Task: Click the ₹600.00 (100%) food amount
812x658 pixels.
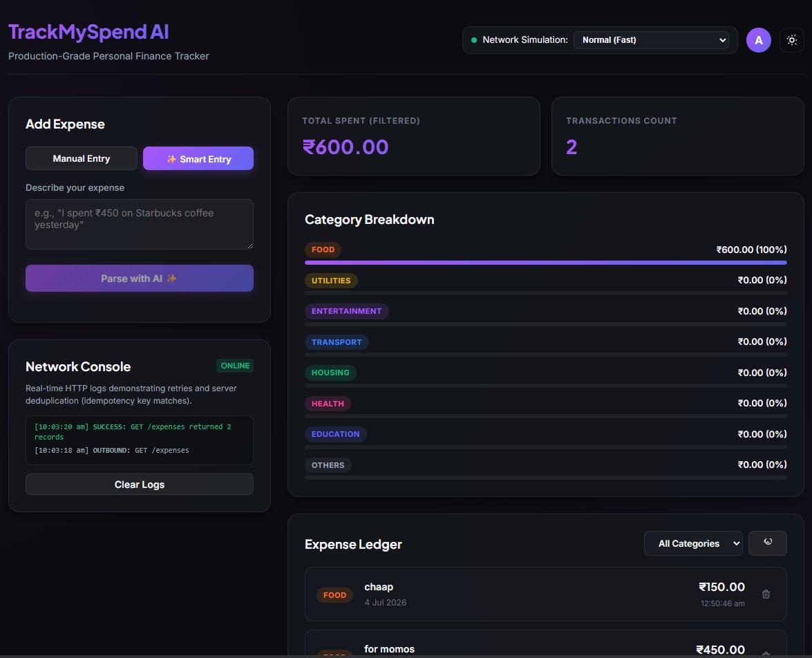Action: pos(751,250)
